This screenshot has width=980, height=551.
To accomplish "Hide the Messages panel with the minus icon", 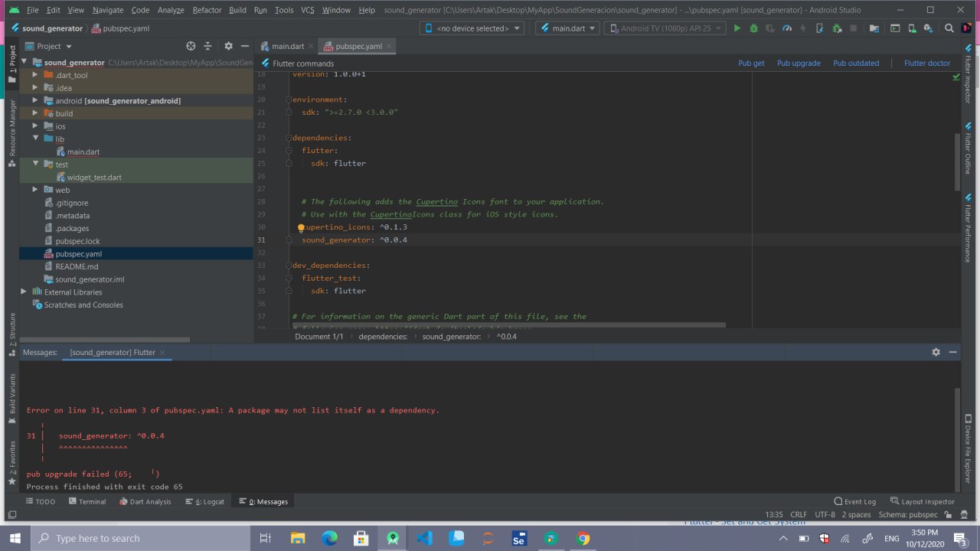I will click(953, 352).
